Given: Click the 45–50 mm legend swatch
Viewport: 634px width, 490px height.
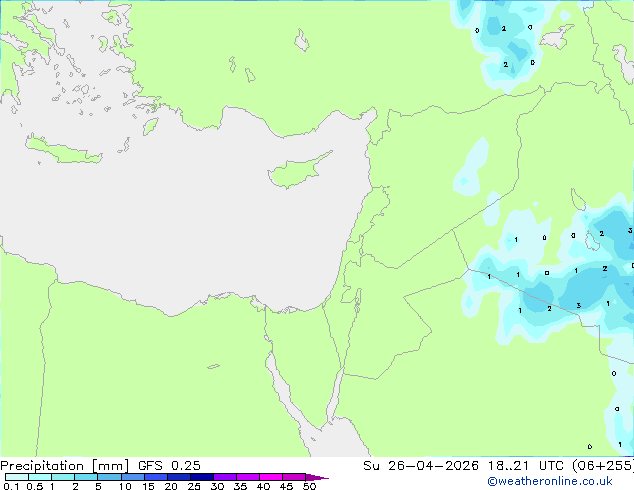Looking at the screenshot, I should point(294,477).
